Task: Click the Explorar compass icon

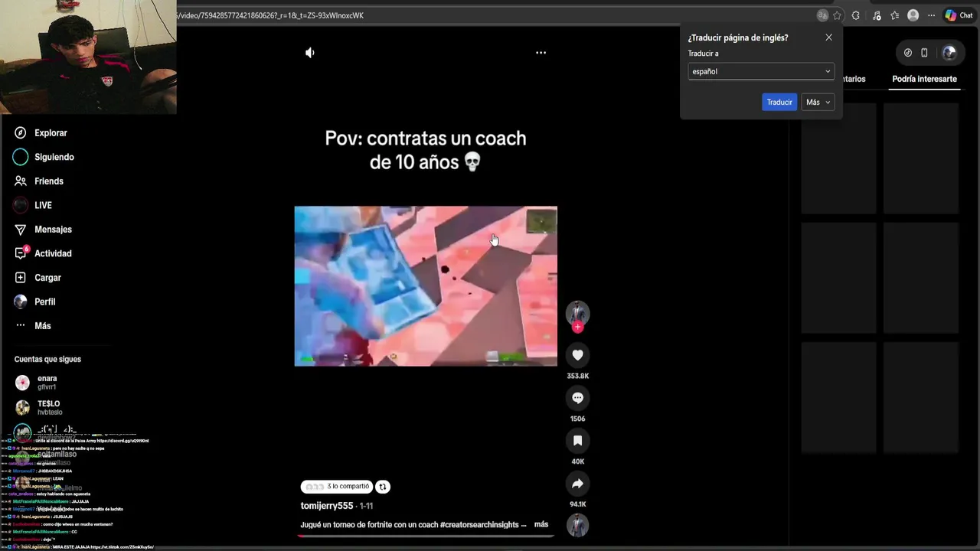Action: (x=21, y=133)
